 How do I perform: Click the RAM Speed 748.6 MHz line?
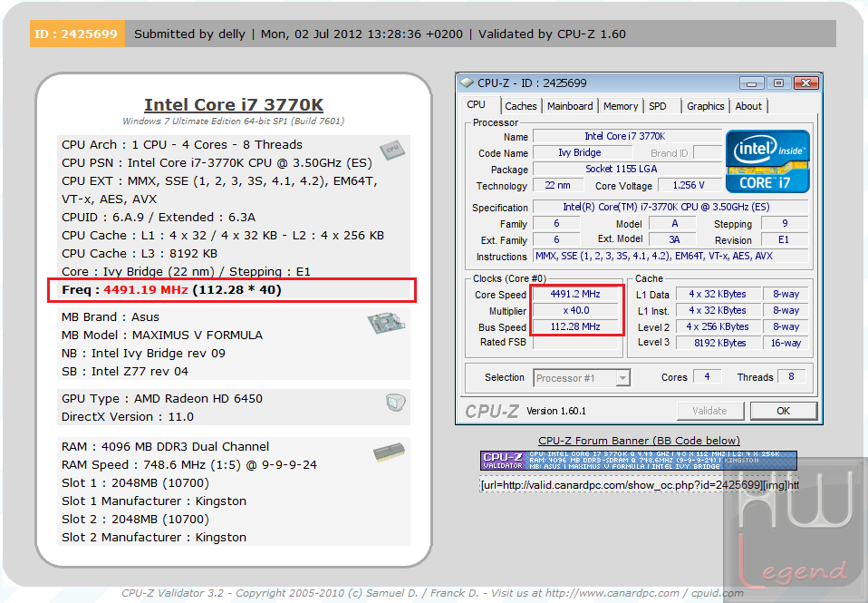[x=189, y=465]
